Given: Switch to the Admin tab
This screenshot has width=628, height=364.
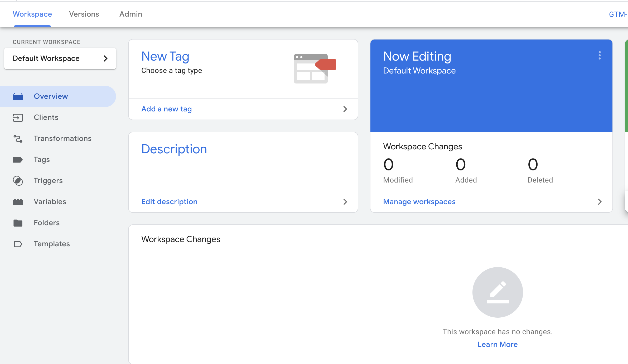Looking at the screenshot, I should click(x=131, y=14).
